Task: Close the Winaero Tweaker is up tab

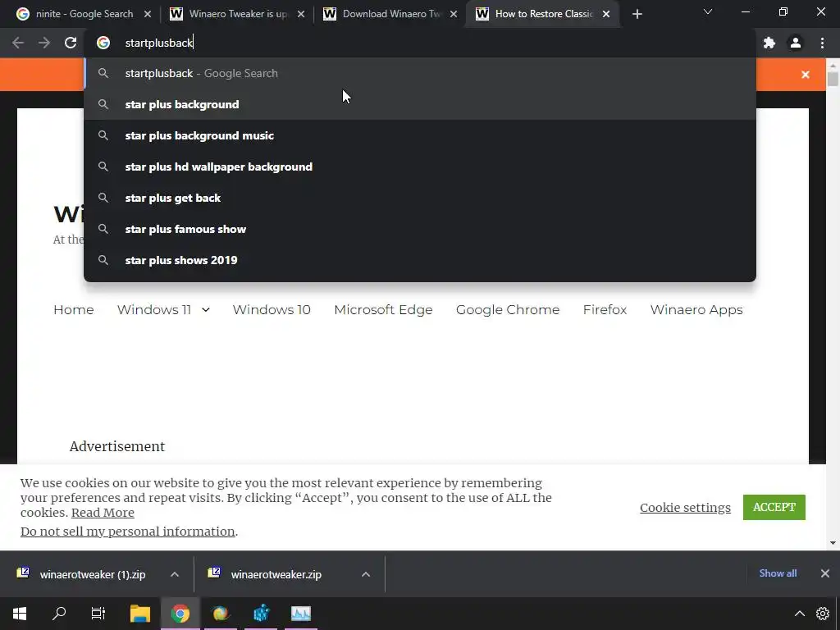Action: 301,15
